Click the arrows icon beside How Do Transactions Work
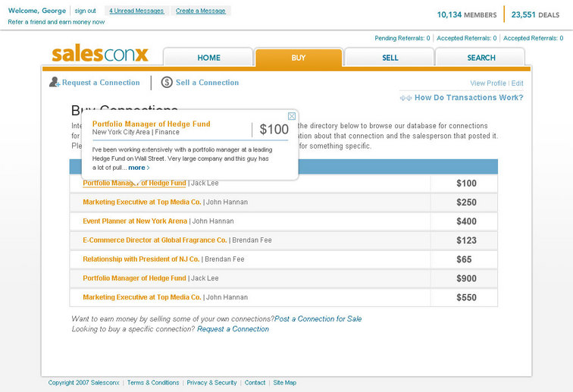Viewport: 573px width, 392px height. 405,98
